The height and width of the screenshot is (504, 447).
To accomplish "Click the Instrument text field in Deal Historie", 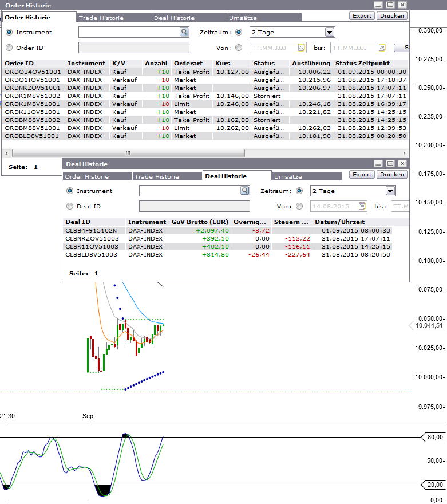I will click(x=189, y=191).
